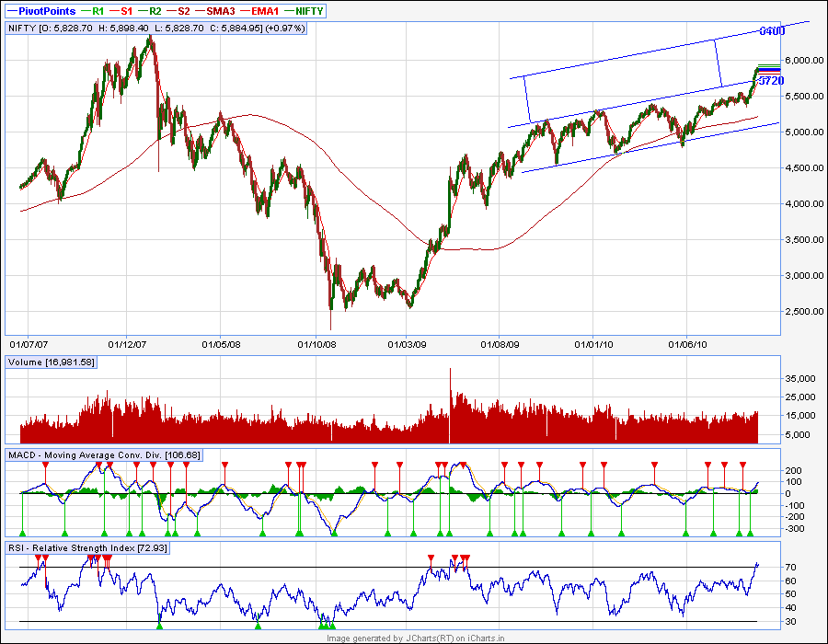Click the 5,000 volume axis label
Screen dimensions: 828x644
799,435
